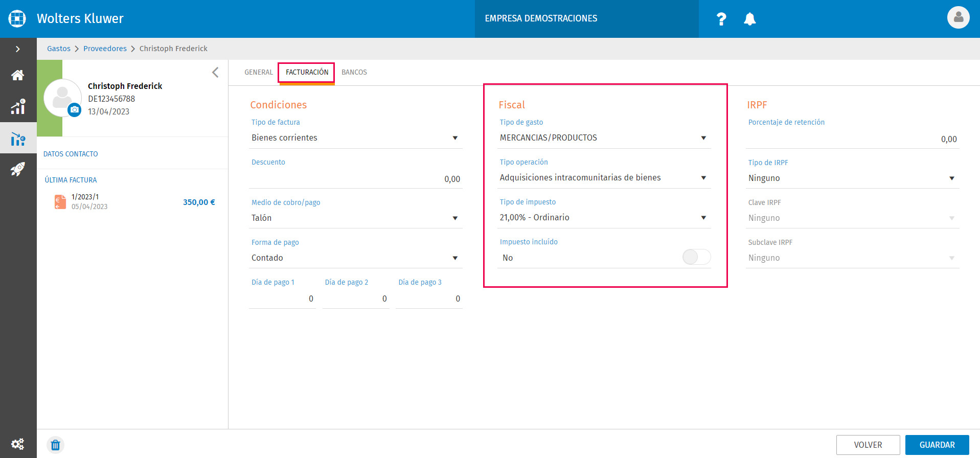
Task: Open the notifications bell
Action: (749, 19)
